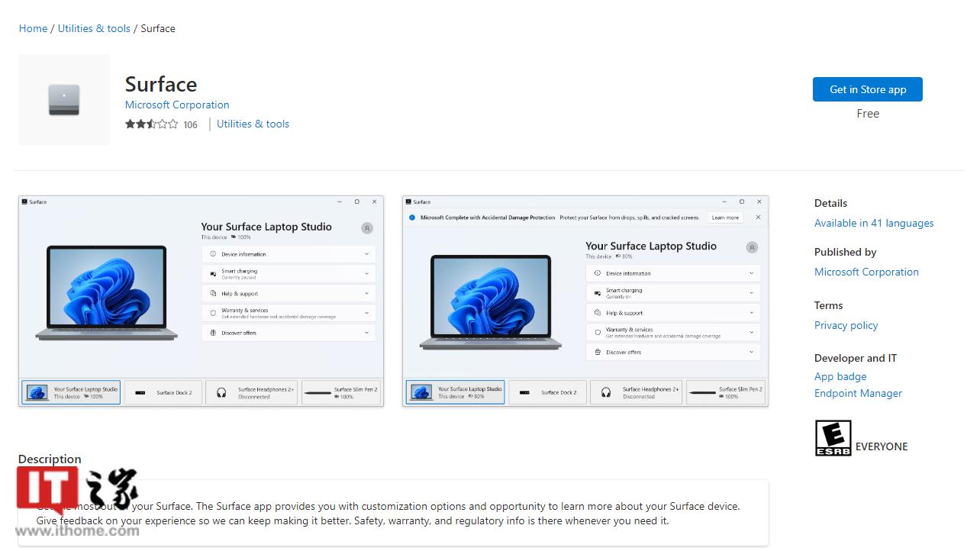Collapse the Discover offers section

366,332
